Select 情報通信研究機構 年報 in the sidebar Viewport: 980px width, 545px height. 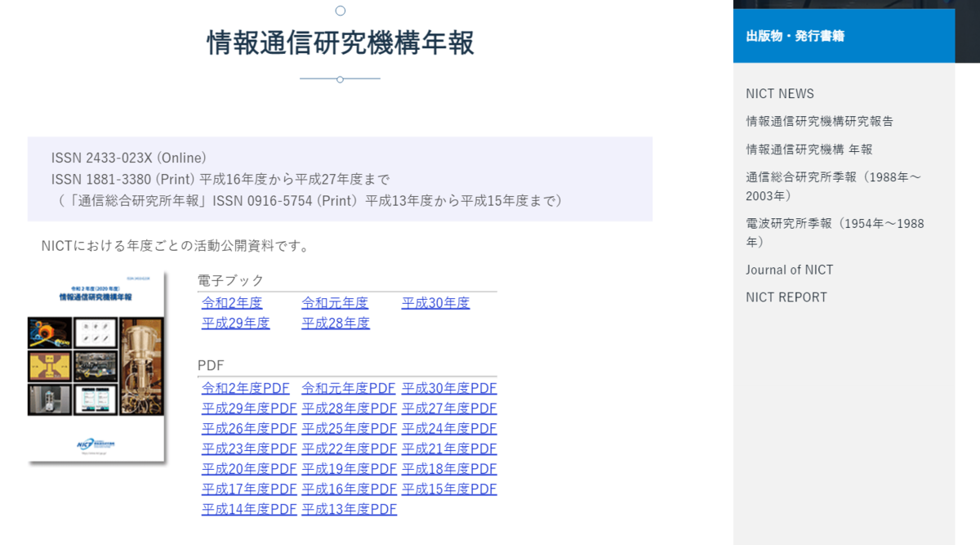pyautogui.click(x=809, y=149)
